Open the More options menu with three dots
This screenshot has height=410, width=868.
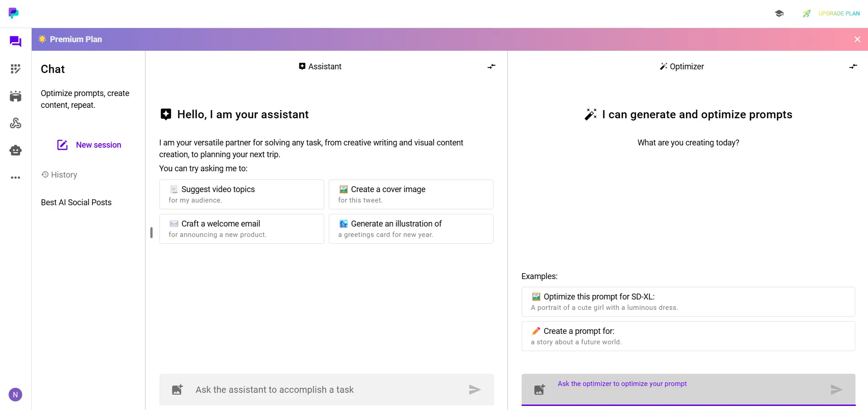pyautogui.click(x=16, y=178)
